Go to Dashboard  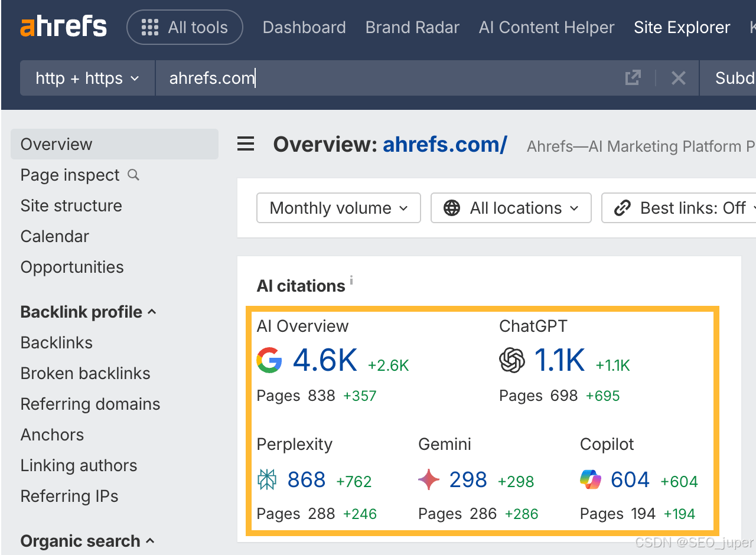click(304, 27)
